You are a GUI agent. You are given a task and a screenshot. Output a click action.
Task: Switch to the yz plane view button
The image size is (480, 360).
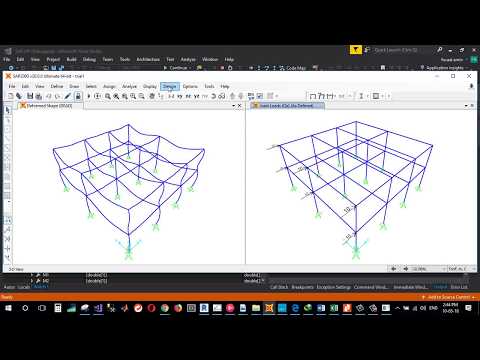(197, 96)
